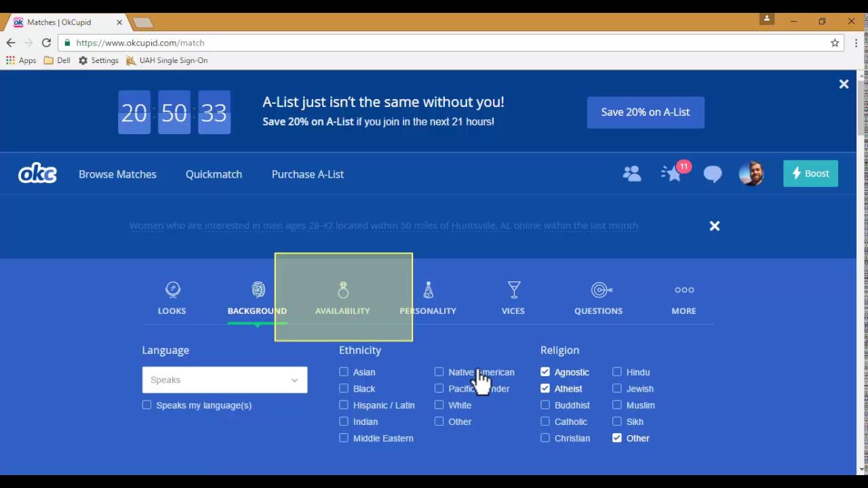The width and height of the screenshot is (868, 488).
Task: Check the Sikh religion box
Action: pos(617,421)
